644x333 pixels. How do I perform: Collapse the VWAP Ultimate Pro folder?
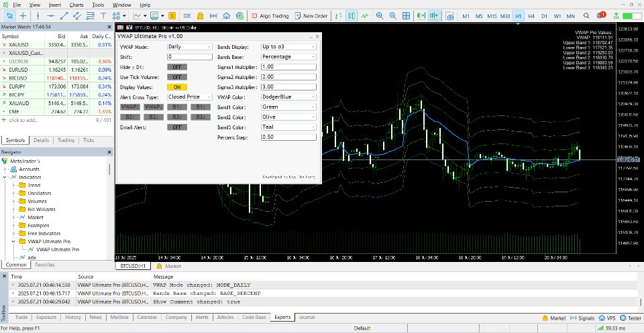[13, 242]
